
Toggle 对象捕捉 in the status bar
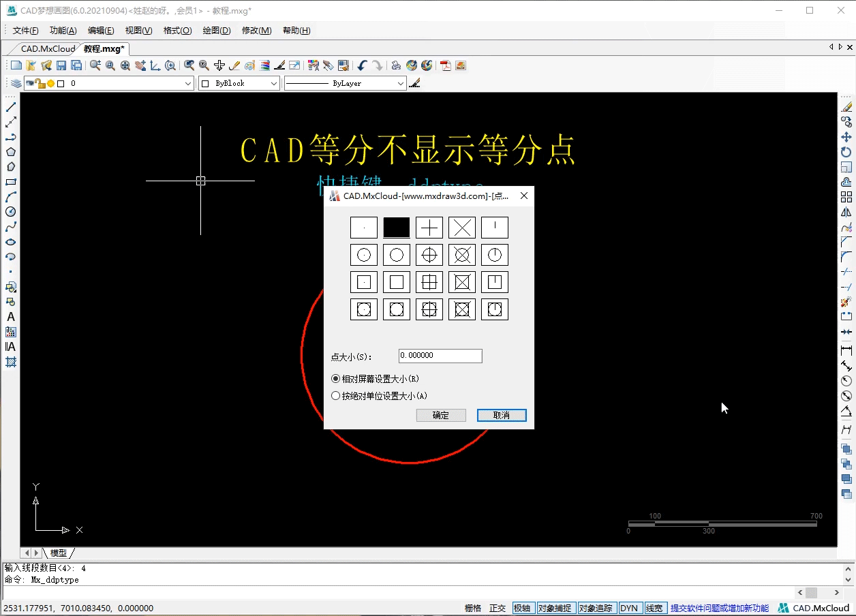(555, 607)
